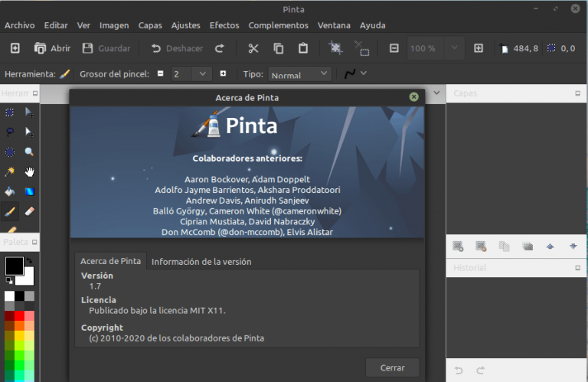Choose the Zoom magnifier tool
This screenshot has width=588, height=382.
[30, 152]
